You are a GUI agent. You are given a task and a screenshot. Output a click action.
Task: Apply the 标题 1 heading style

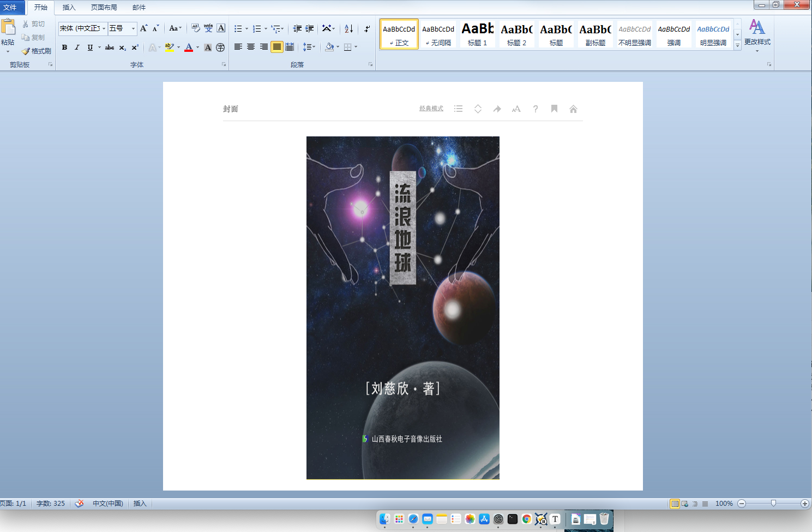(x=478, y=34)
